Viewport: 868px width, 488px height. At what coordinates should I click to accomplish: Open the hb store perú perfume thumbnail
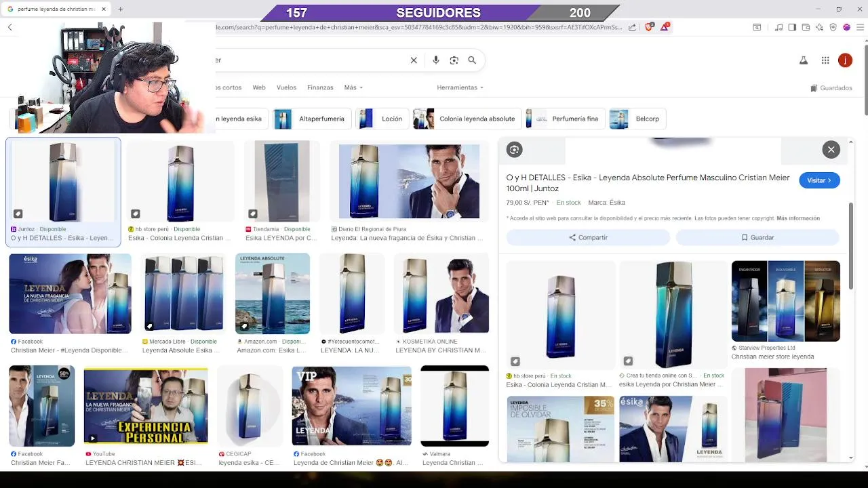[180, 182]
